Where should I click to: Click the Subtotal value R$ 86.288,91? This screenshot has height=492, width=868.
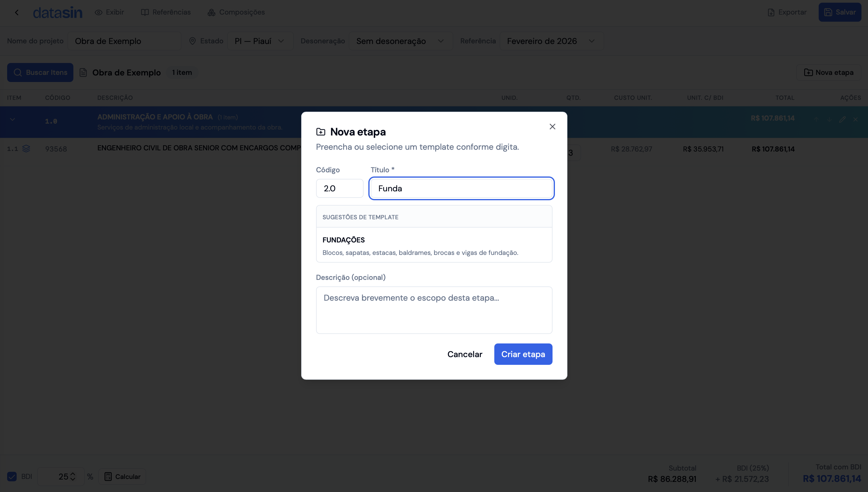point(672,479)
